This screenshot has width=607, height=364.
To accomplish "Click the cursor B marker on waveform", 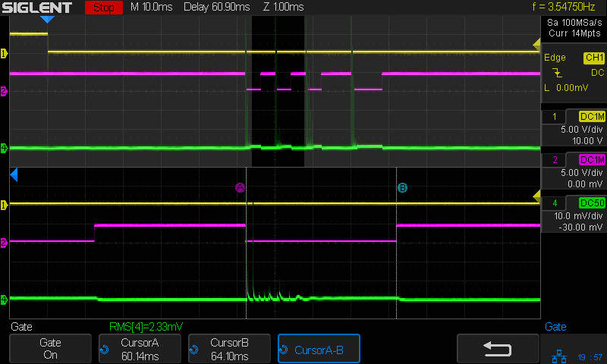I will 402,187.
